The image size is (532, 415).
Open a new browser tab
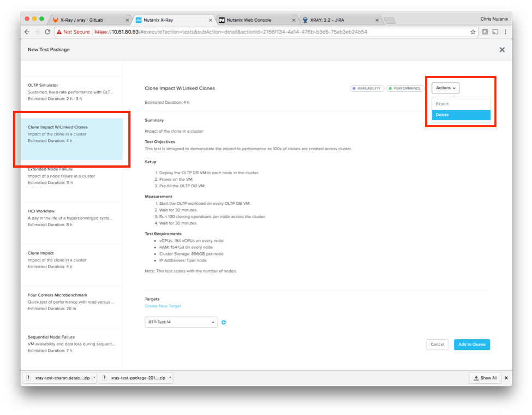tap(390, 21)
